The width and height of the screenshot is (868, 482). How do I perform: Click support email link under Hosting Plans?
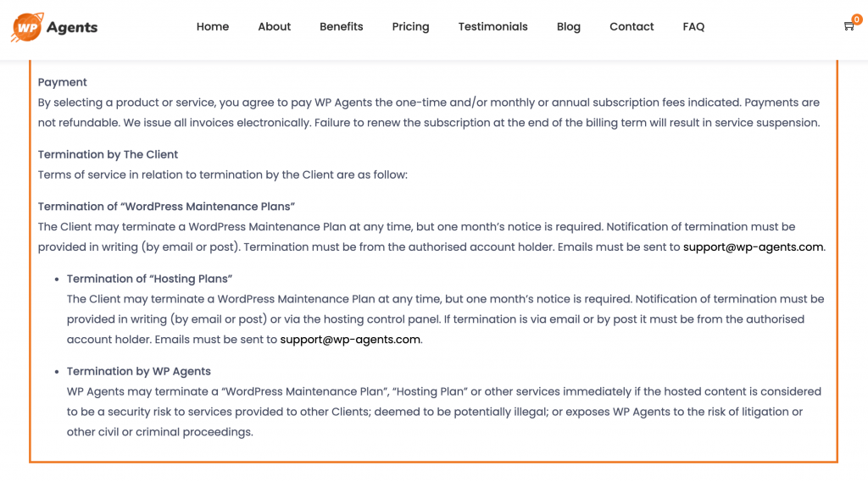[x=350, y=340]
